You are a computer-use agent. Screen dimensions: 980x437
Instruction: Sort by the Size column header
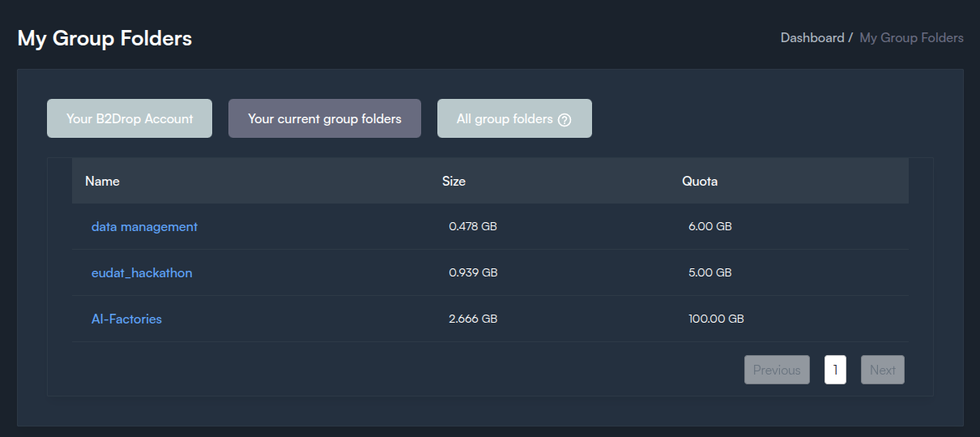(x=454, y=181)
